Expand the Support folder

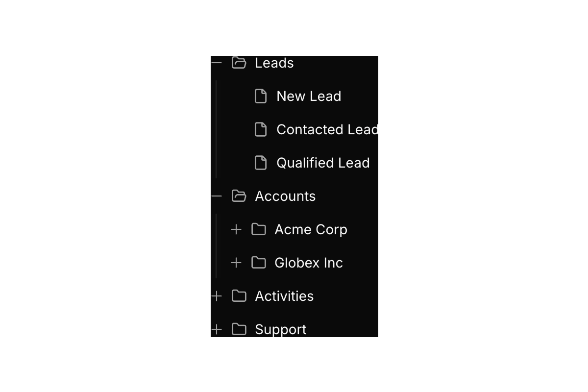tap(217, 329)
